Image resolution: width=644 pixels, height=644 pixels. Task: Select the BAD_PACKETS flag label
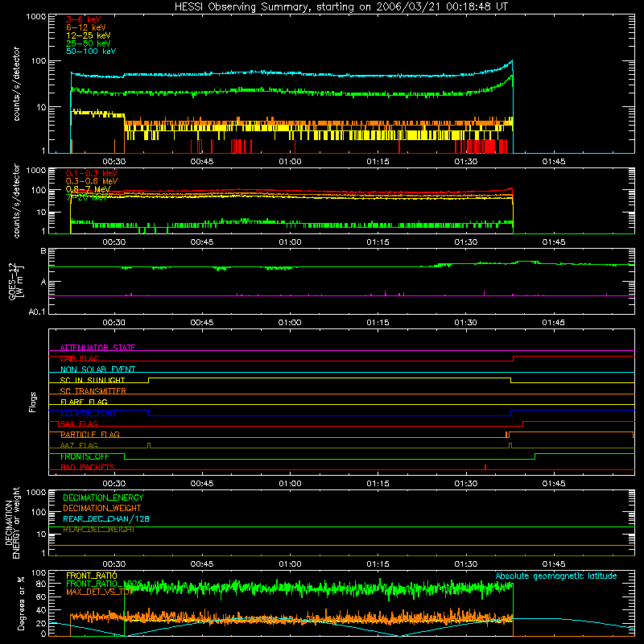88,468
